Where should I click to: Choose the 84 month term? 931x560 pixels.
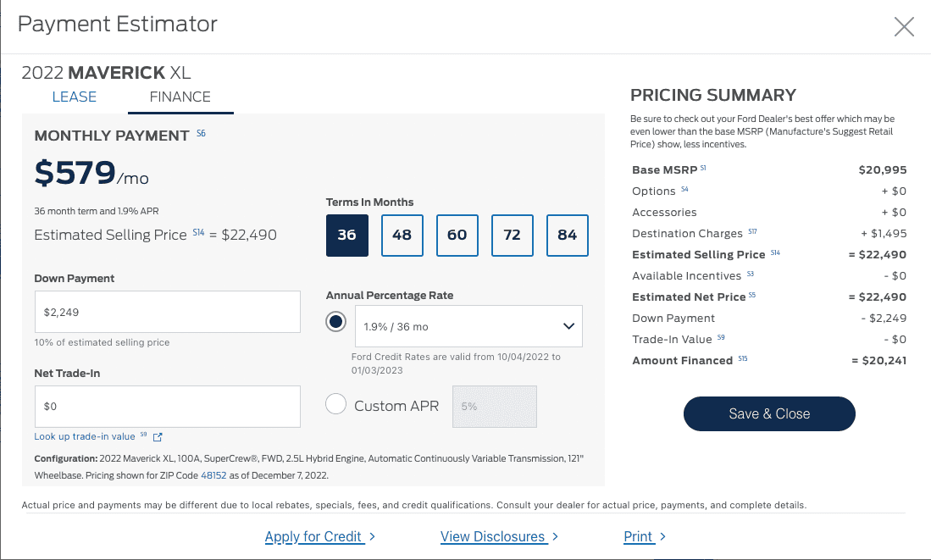[567, 236]
